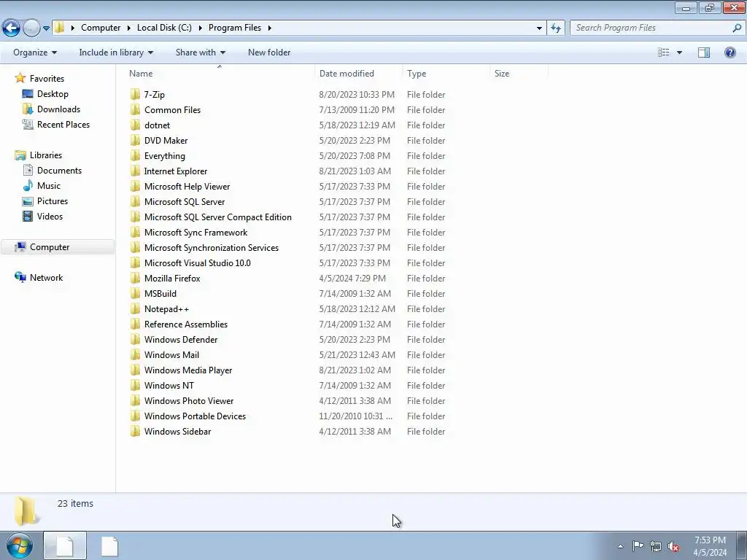Select Computer in the address breadcrumb
Screen dimensions: 747x560
(101, 28)
